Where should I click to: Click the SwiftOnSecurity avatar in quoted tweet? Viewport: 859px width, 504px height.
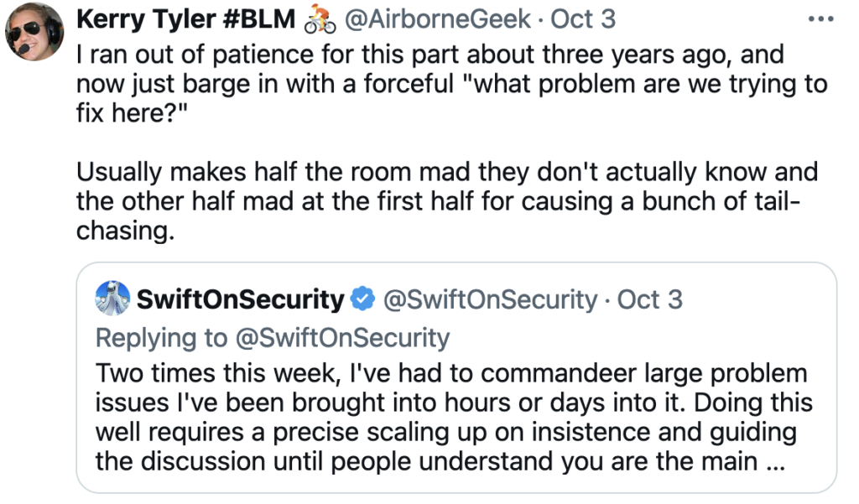(113, 299)
